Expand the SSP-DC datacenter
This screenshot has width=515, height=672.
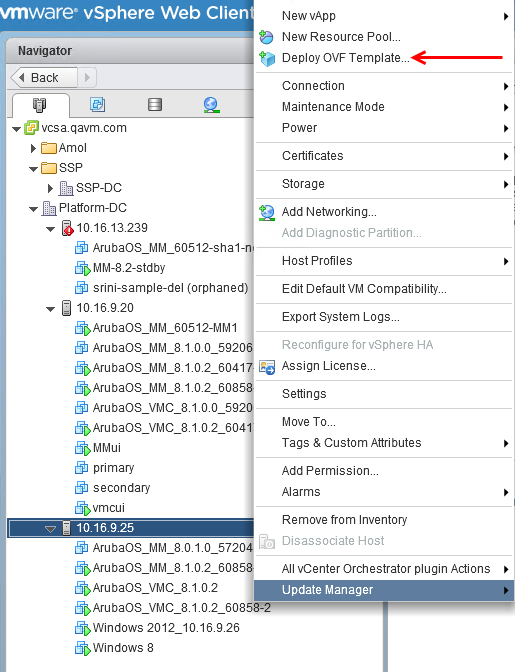[x=51, y=188]
